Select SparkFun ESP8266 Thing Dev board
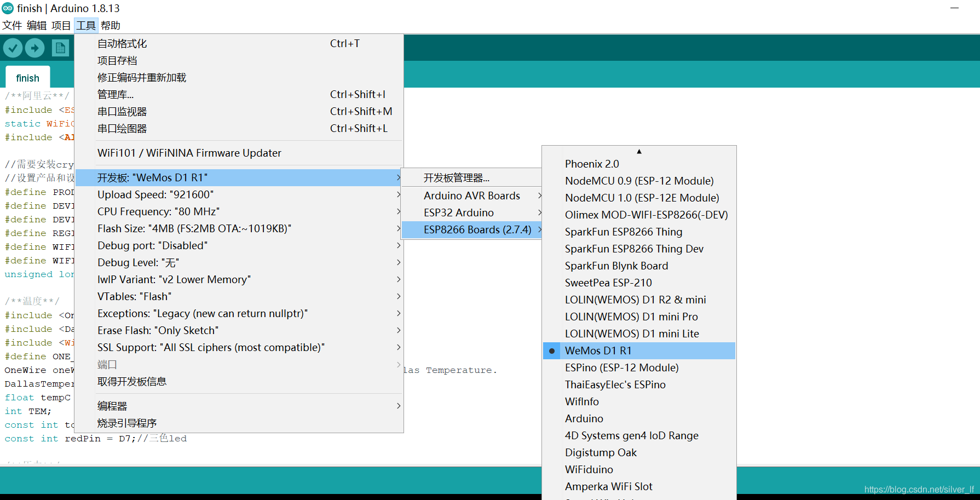980x500 pixels. pyautogui.click(x=639, y=249)
